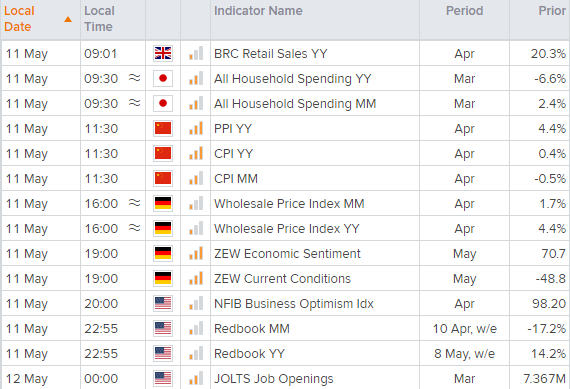Click the importance bars icon for CPI YY
The width and height of the screenshot is (570, 389).
coord(196,153)
